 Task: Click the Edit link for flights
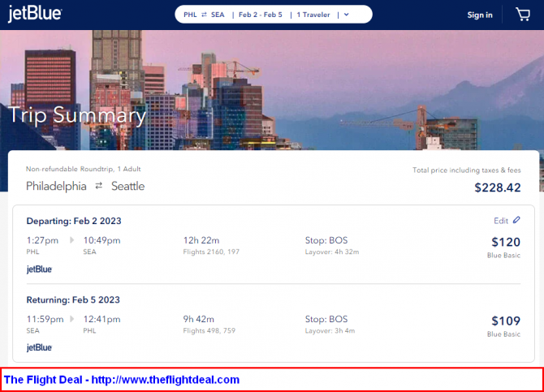501,221
